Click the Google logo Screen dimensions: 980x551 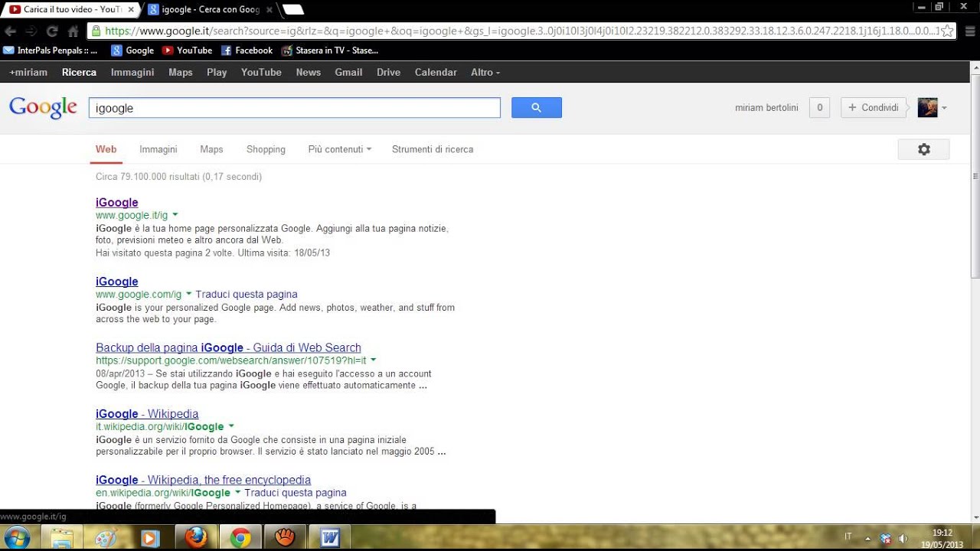tap(43, 108)
